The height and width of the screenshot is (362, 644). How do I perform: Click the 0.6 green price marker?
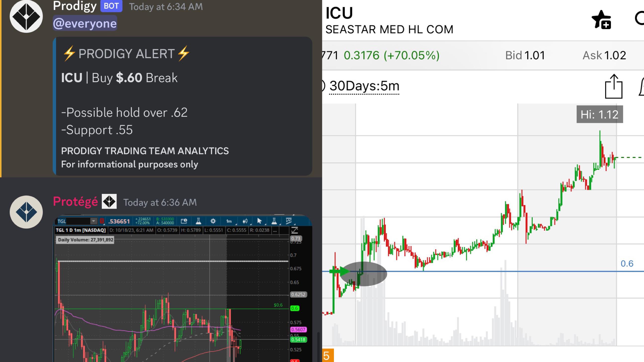coord(294,308)
